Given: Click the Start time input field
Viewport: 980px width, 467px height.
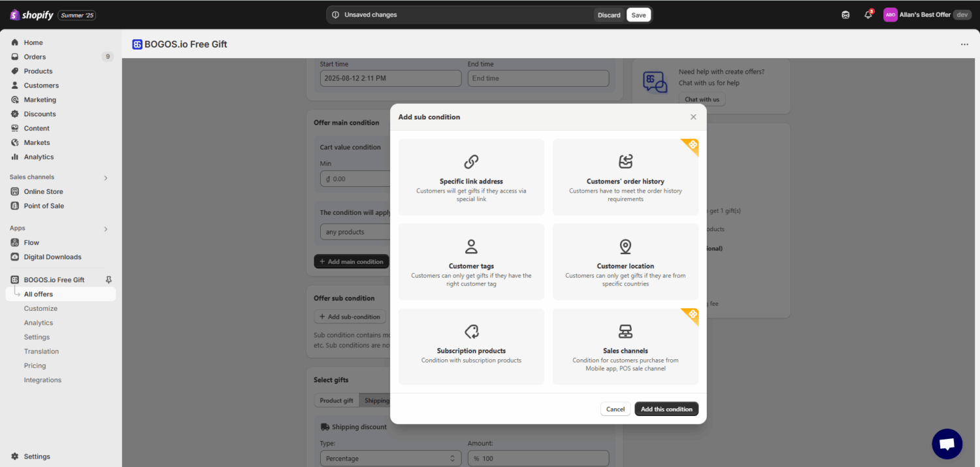Looking at the screenshot, I should 391,78.
